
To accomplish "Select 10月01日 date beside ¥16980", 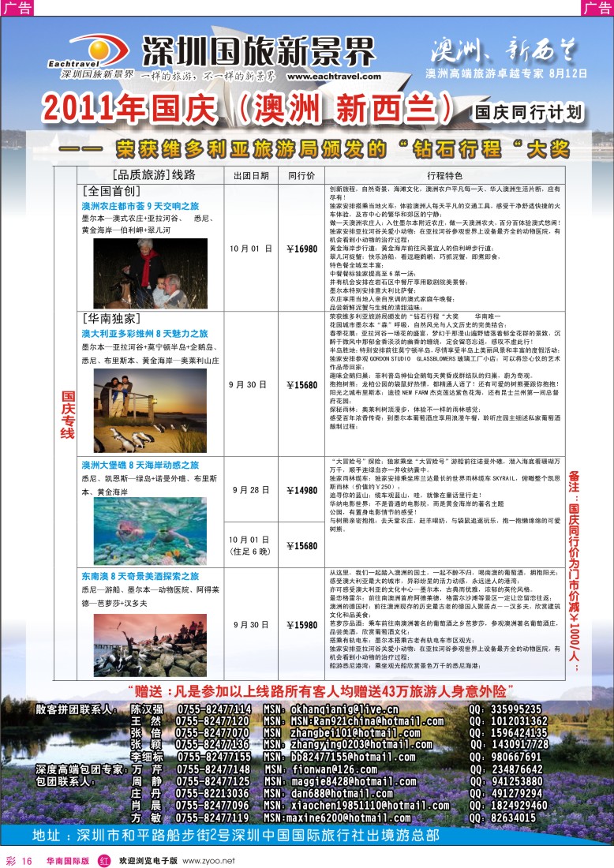I will point(251,249).
